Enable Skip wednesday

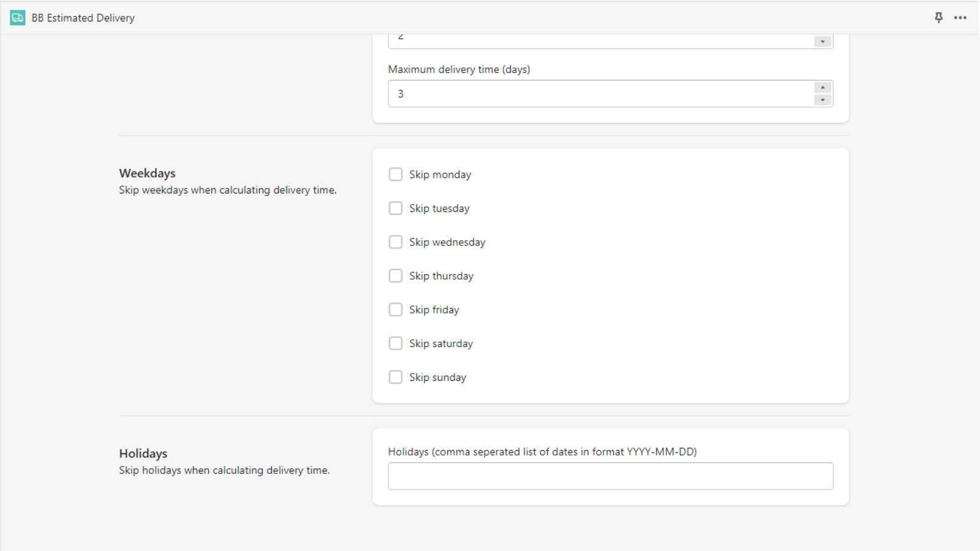coord(395,242)
